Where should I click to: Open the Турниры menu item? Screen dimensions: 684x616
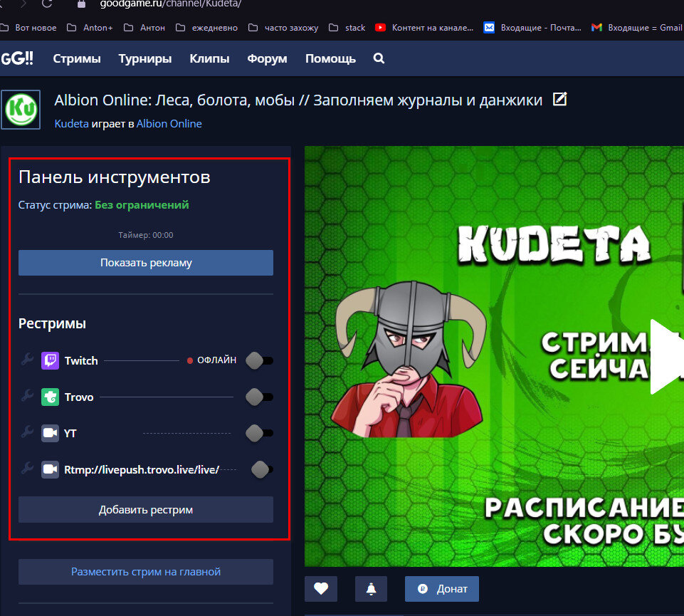click(x=144, y=58)
